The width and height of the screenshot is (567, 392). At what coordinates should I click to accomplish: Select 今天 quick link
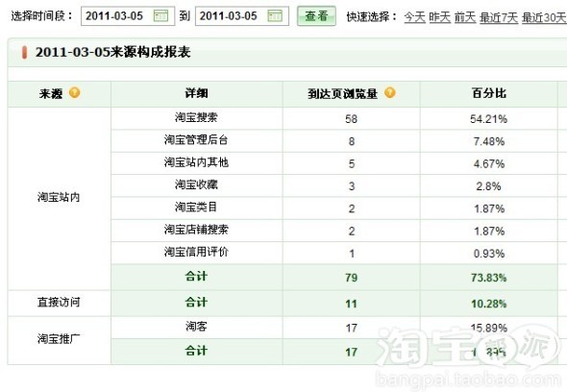(x=415, y=16)
